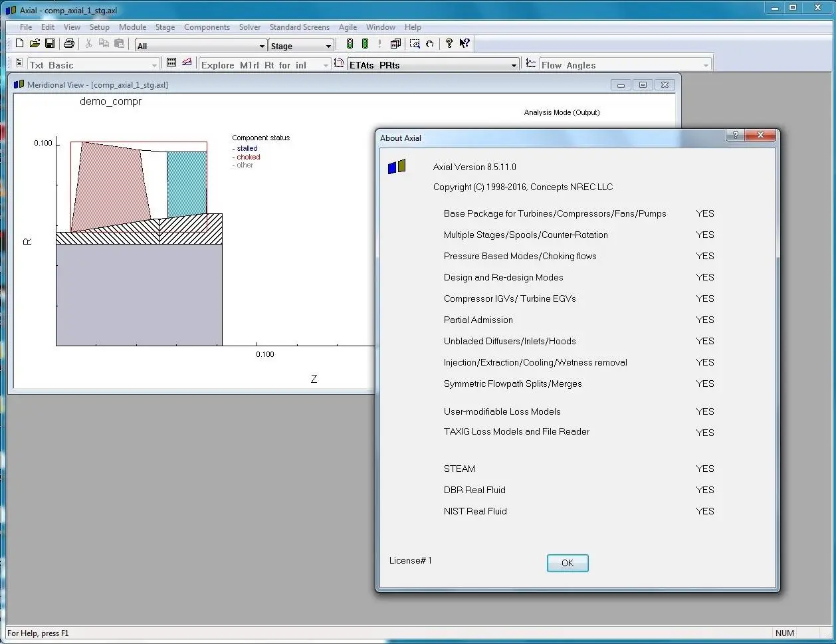
Task: Click the first green traffic light icon
Action: (x=350, y=44)
